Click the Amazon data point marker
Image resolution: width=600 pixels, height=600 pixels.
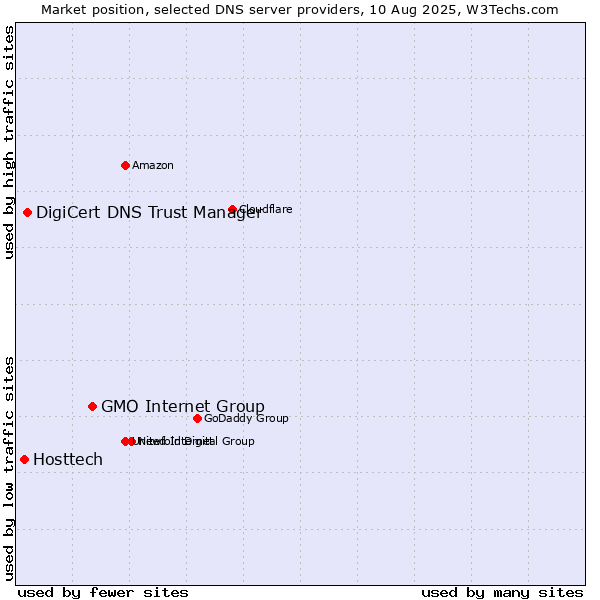coord(125,165)
